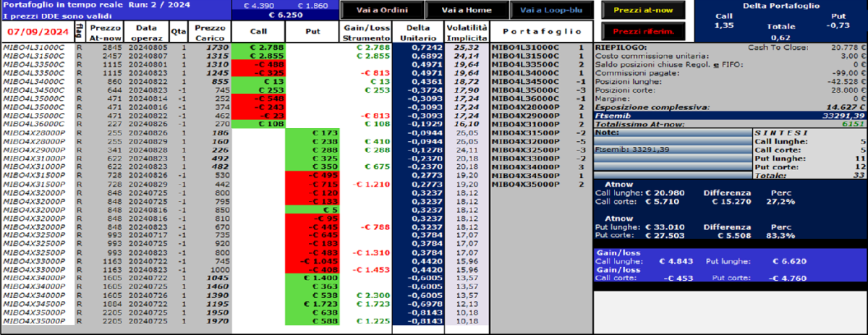
Task: Select the Gain/Loss Strumento column header
Action: [x=365, y=32]
